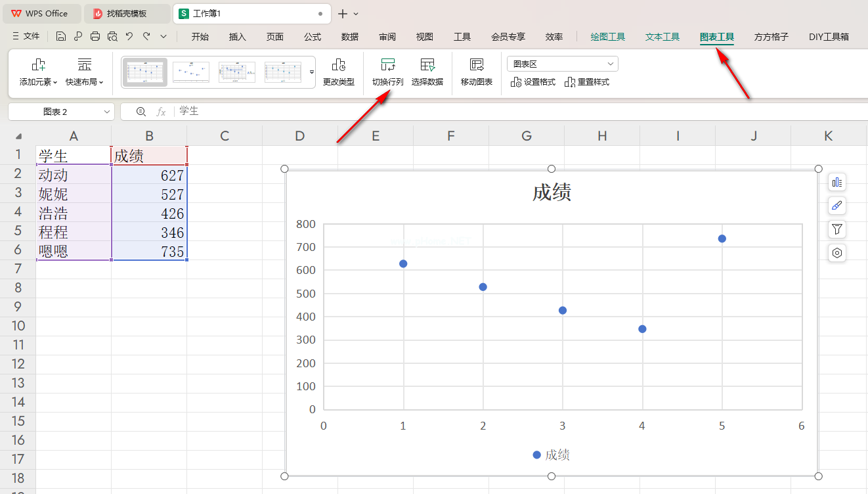Open the DIY工具箱 tab
The image size is (868, 494).
(x=829, y=37)
